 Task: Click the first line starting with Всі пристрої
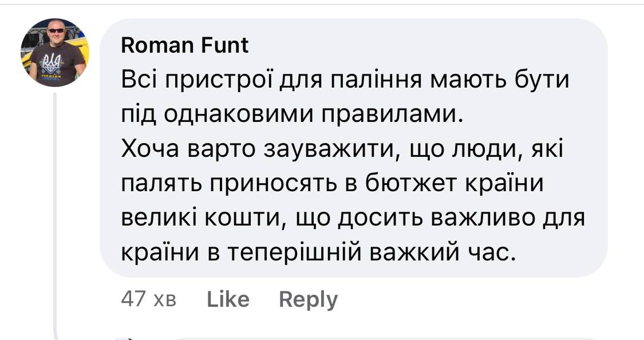click(345, 80)
